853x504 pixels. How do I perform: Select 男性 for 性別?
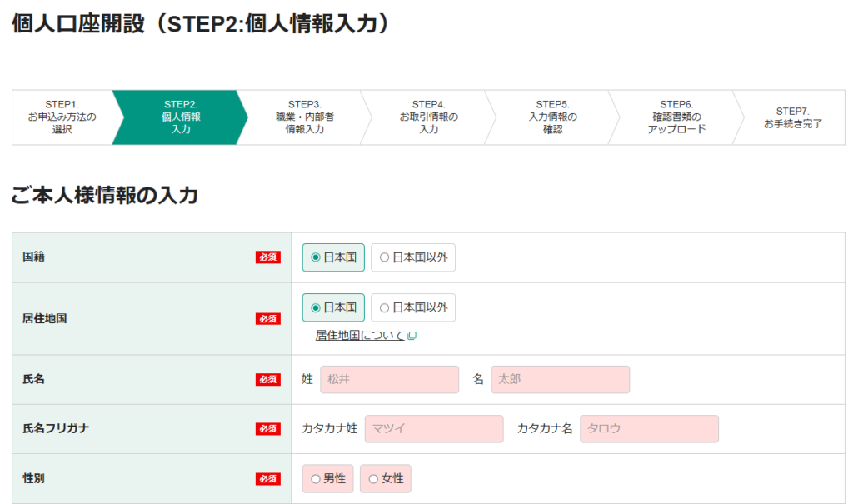tap(328, 478)
